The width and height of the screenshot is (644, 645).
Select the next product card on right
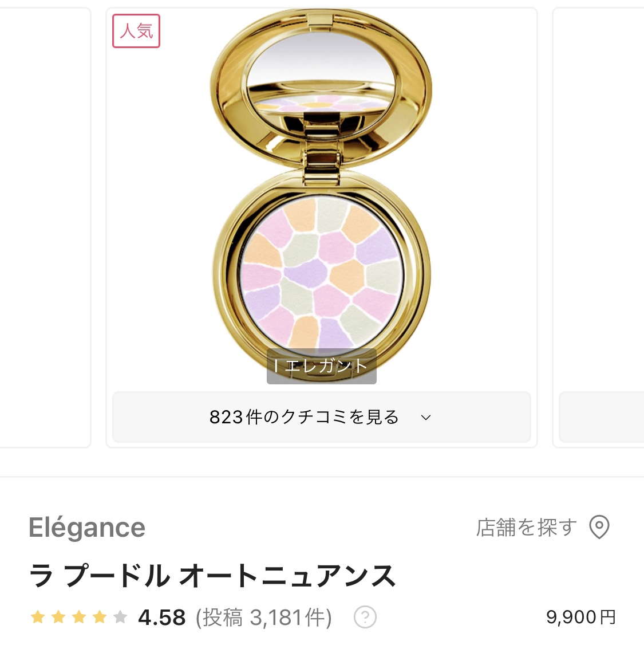point(598,229)
